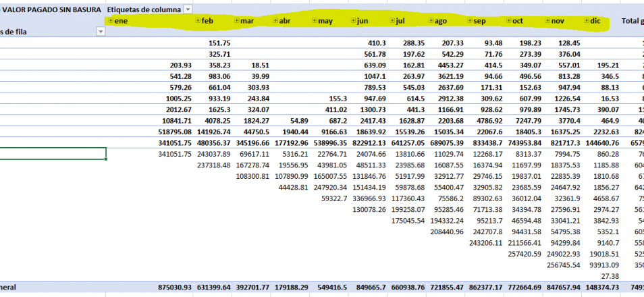Expand the nov month group
The height and width of the screenshot is (297, 644).
coord(547,21)
